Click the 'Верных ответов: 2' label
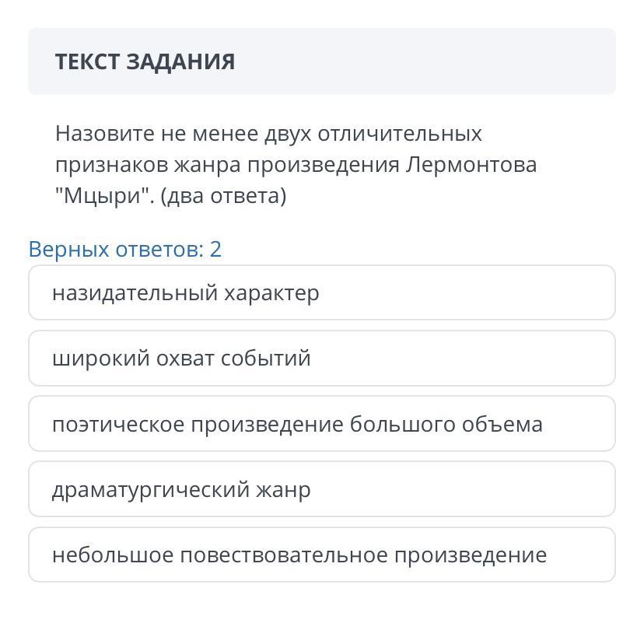 click(x=124, y=249)
